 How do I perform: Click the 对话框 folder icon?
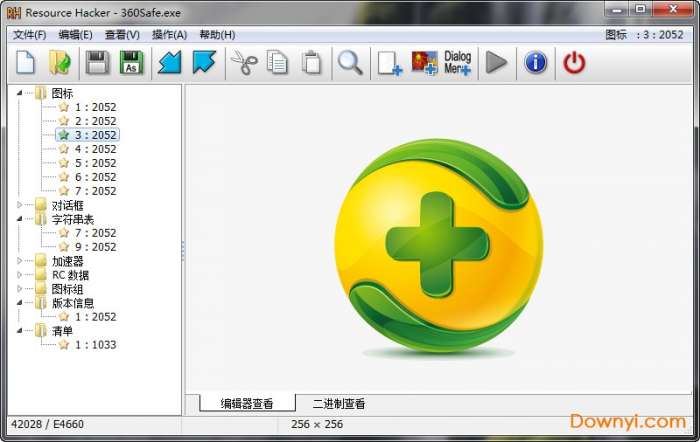click(41, 205)
